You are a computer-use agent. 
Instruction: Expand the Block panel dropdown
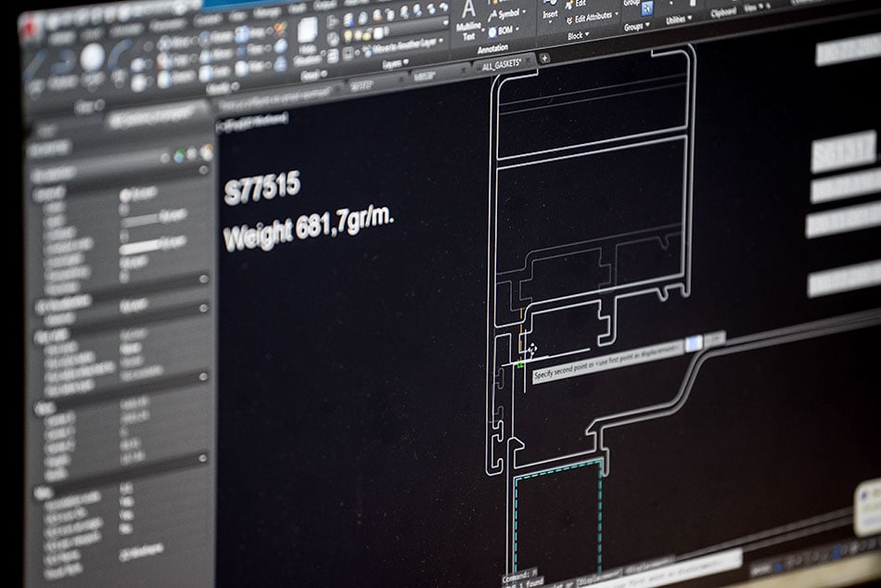[578, 35]
